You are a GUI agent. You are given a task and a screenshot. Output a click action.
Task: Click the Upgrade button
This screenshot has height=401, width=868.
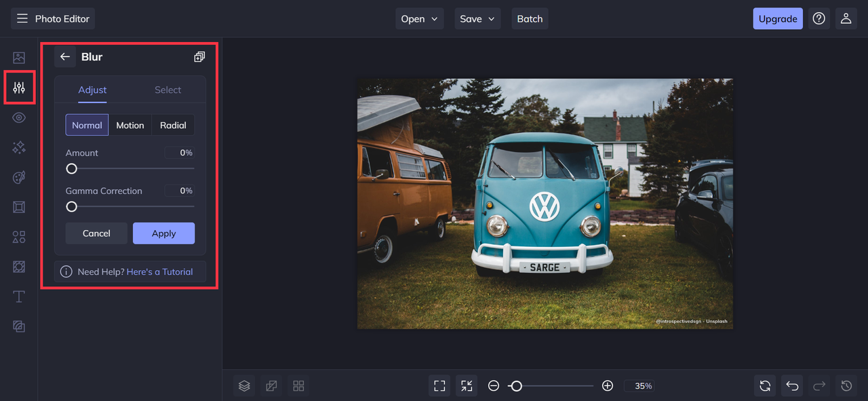coord(778,19)
